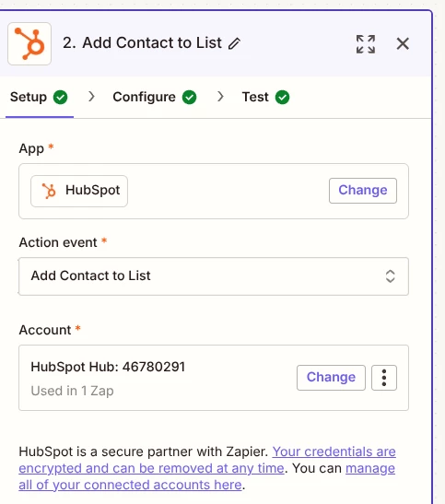This screenshot has height=504, width=445.
Task: Click the large HubSpot logo in header
Action: pyautogui.click(x=29, y=43)
